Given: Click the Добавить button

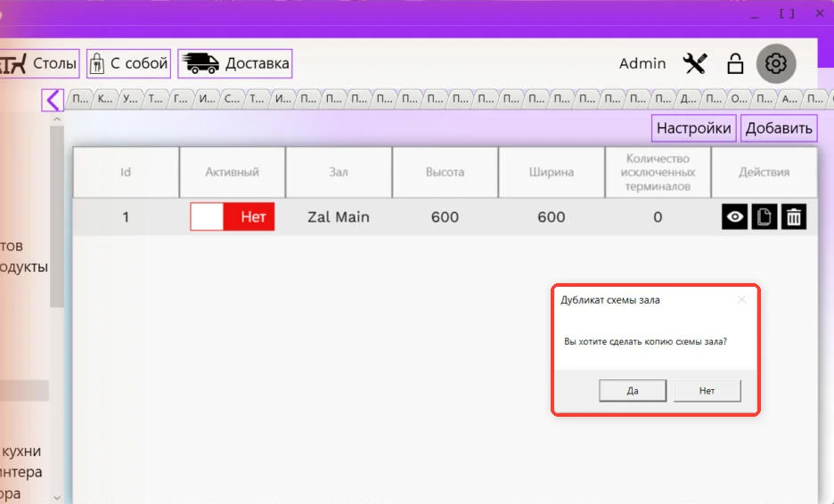Looking at the screenshot, I should pos(779,128).
